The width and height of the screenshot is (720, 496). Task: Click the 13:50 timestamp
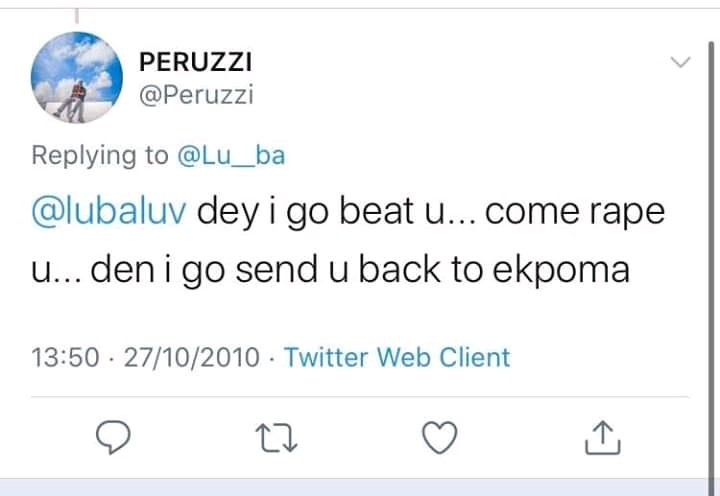[x=63, y=357]
